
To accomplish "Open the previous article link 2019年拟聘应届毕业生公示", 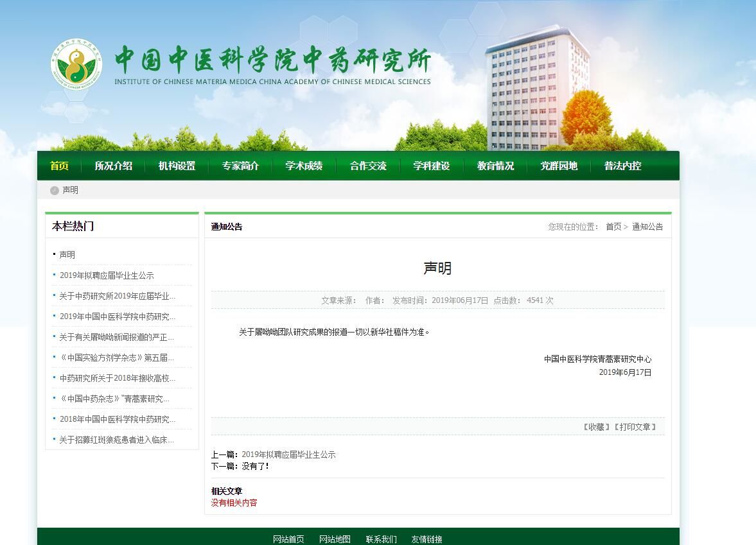I will tap(288, 454).
